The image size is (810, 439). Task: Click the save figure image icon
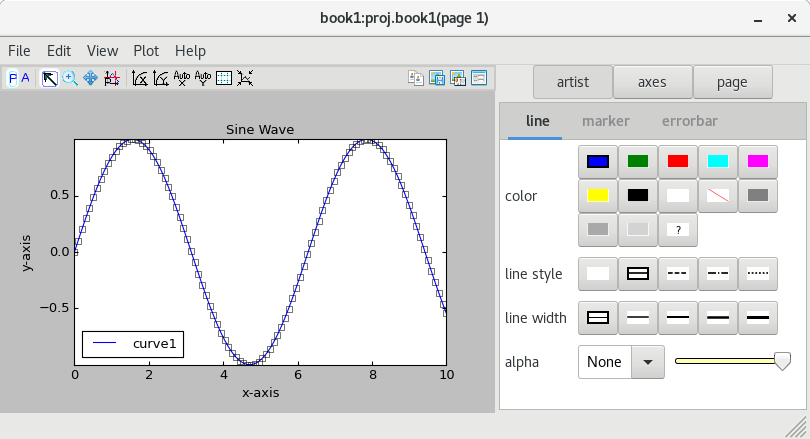437,78
